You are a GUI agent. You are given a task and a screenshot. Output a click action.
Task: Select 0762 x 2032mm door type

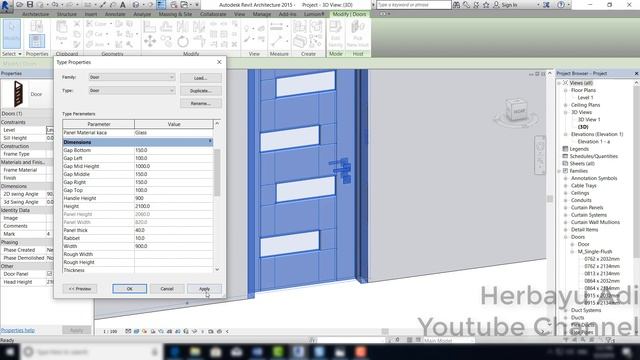(x=602, y=259)
